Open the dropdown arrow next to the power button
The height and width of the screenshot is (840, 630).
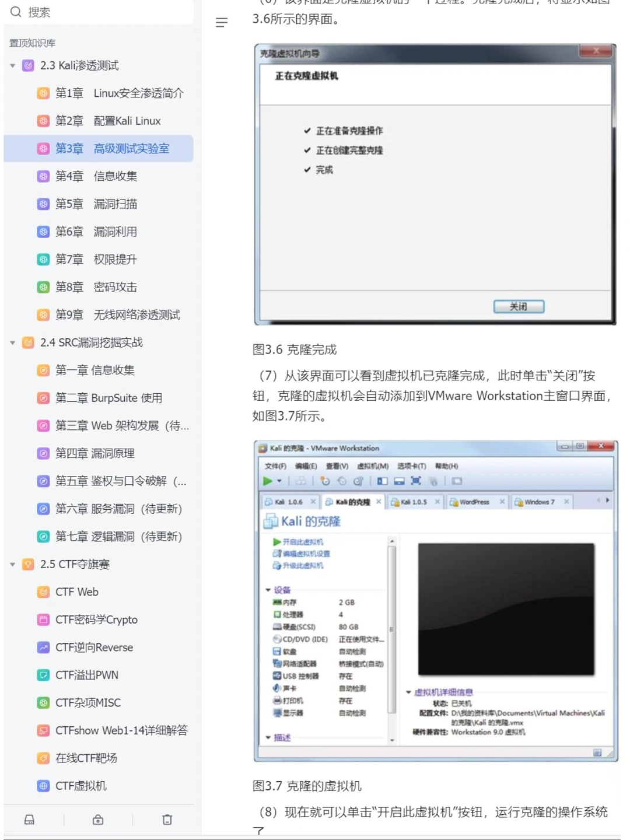[279, 481]
